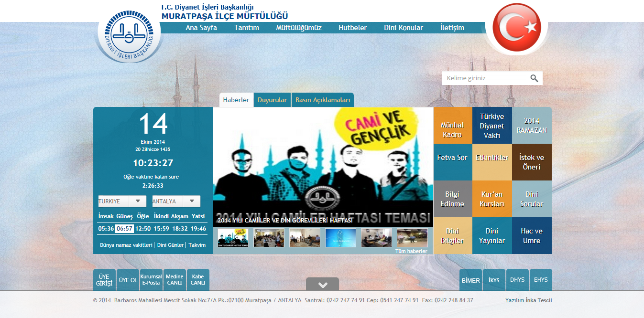Select the Basın Açıklamaları tab
Image resolution: width=644 pixels, height=318 pixels.
click(323, 100)
